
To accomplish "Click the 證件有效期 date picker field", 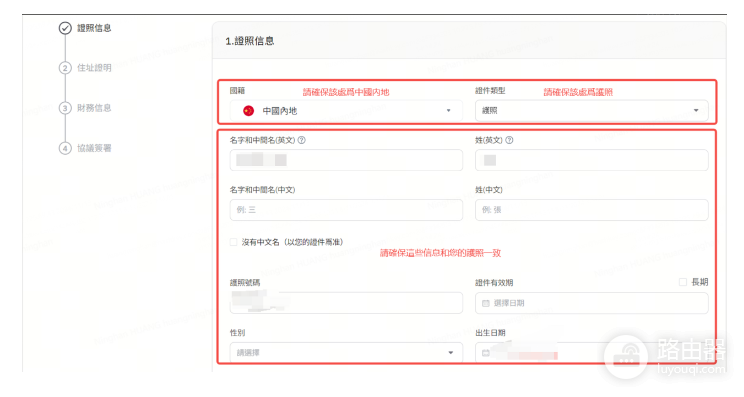I will (x=592, y=303).
